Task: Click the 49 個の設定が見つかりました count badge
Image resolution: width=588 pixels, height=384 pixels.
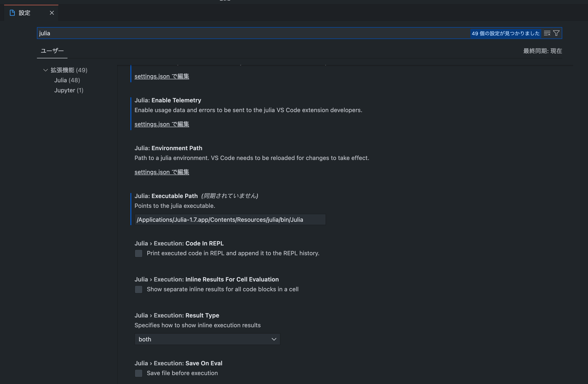Action: click(x=505, y=33)
